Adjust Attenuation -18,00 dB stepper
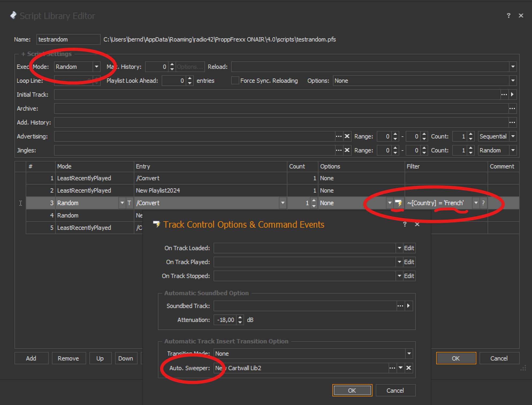532x405 pixels. [240, 320]
